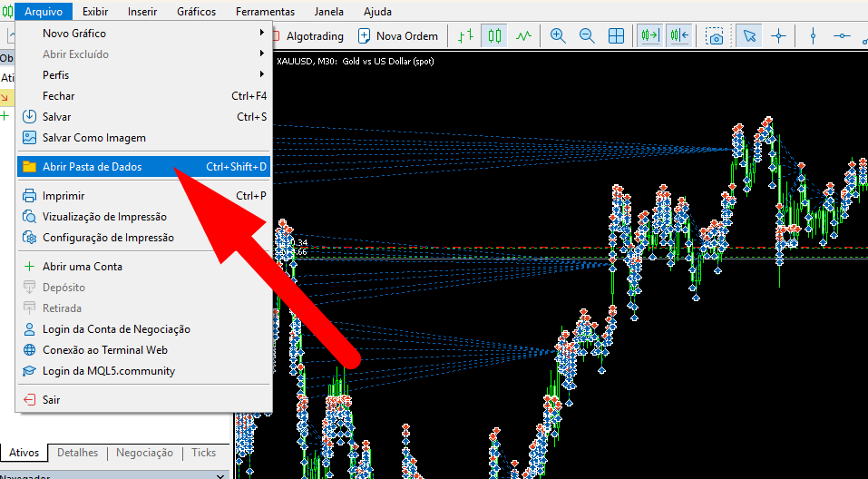
Task: Select the cursor arrow tool
Action: tap(749, 36)
